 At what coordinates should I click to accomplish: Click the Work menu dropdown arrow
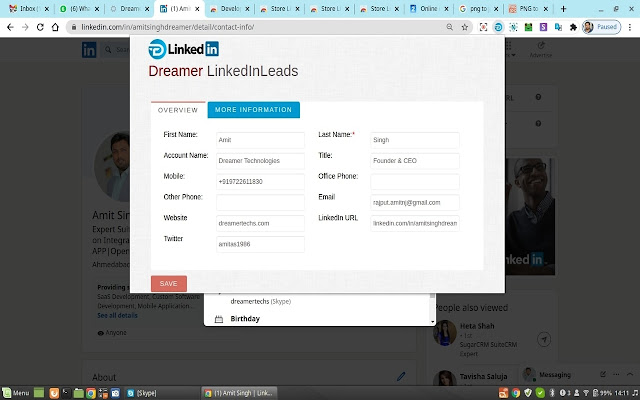pos(513,55)
